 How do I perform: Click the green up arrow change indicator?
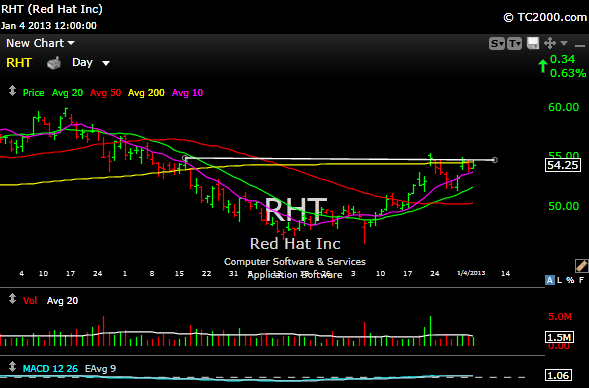pos(543,66)
